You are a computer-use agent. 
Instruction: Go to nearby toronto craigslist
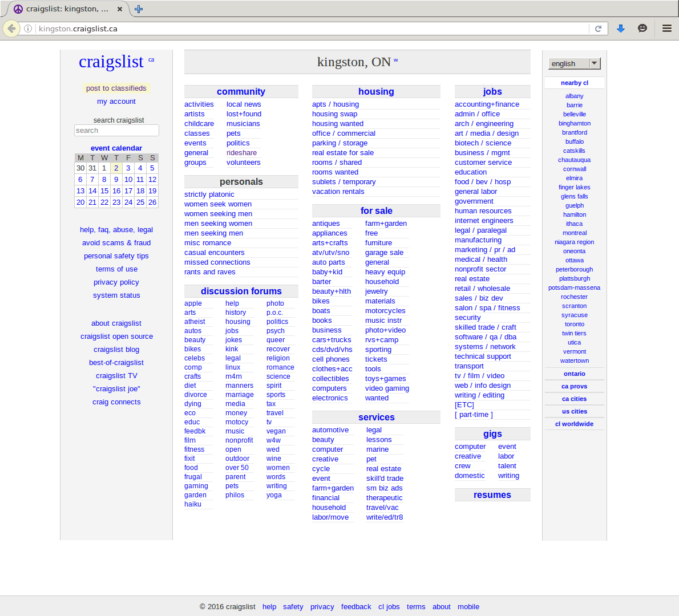pyautogui.click(x=574, y=324)
